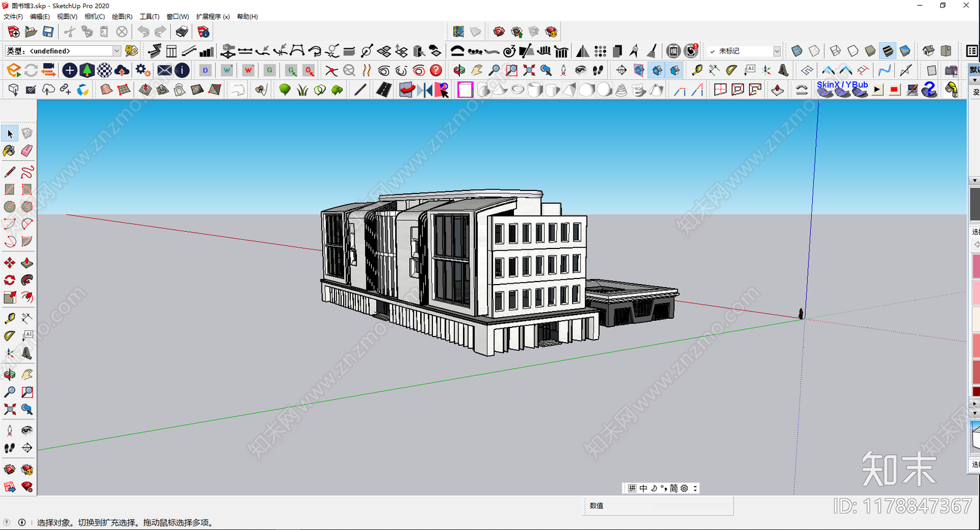Toggle Back Edges display style
980x530 pixels.
click(x=814, y=51)
